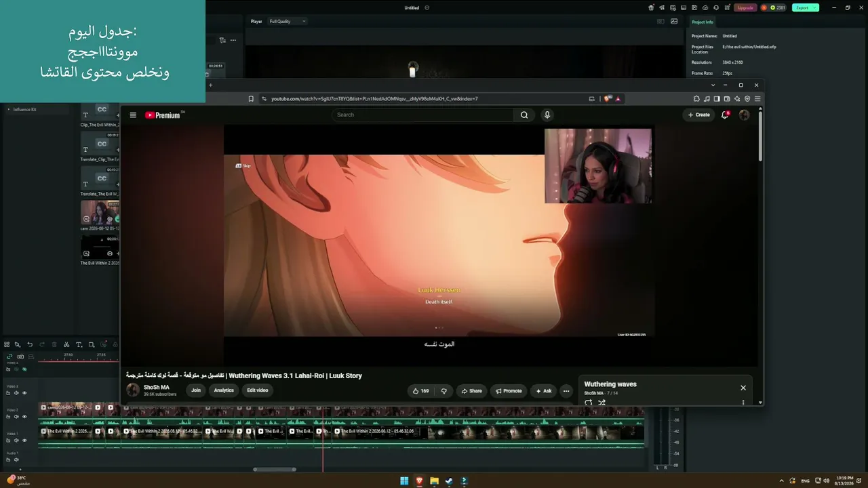Open a new browser tab with plus
The height and width of the screenshot is (488, 868).
(x=210, y=85)
